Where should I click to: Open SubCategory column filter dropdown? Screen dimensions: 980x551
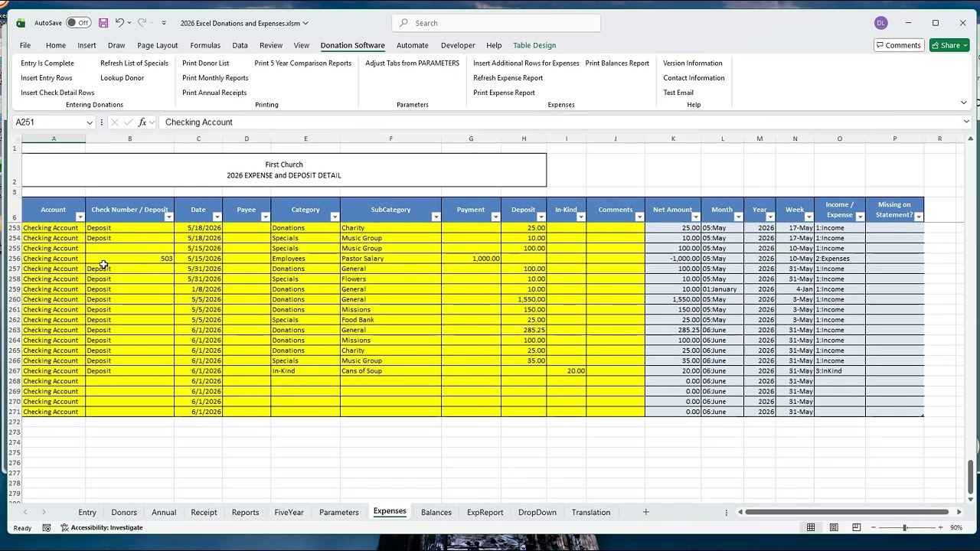tap(436, 217)
